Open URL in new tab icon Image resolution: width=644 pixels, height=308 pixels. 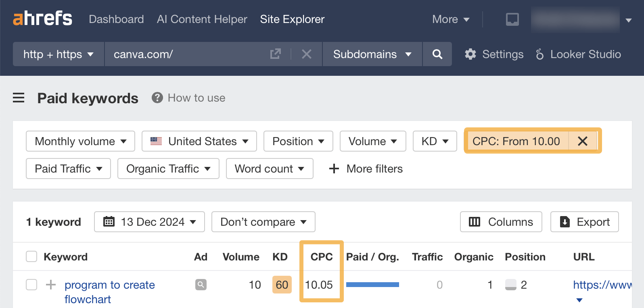(x=275, y=54)
